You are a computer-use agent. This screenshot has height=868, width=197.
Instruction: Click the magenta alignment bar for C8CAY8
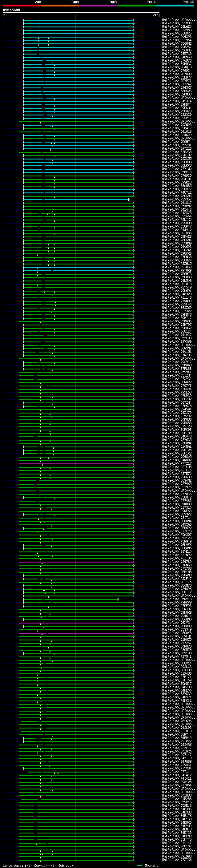tap(76, 633)
